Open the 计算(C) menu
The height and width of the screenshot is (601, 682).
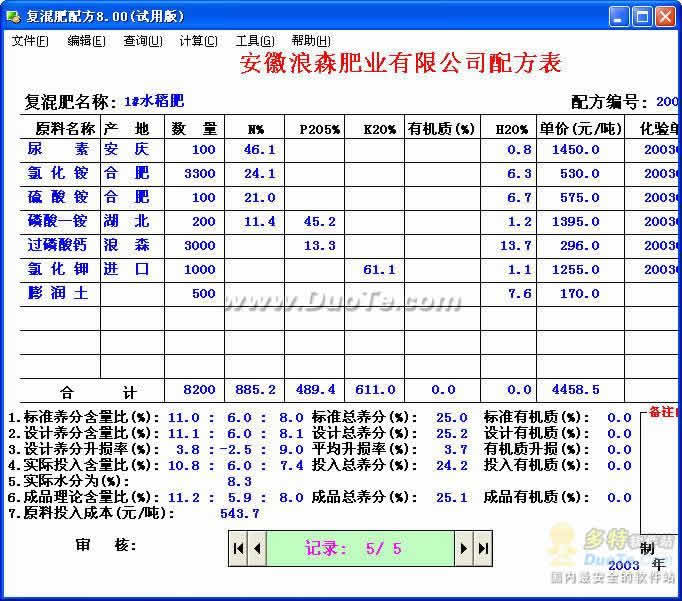(x=198, y=41)
